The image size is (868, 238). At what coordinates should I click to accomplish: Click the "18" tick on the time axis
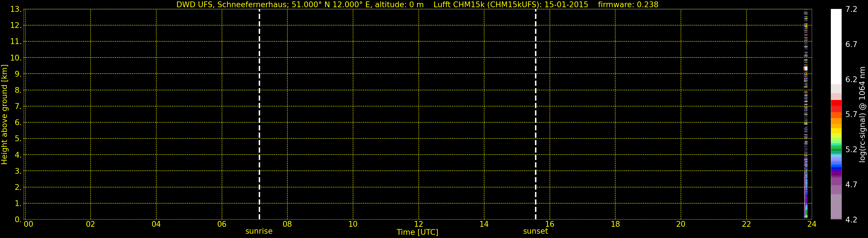click(x=615, y=224)
